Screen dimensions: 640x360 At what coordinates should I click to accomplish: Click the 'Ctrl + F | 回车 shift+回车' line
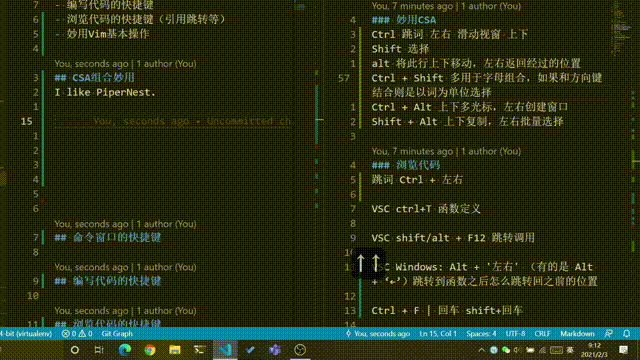(447, 310)
